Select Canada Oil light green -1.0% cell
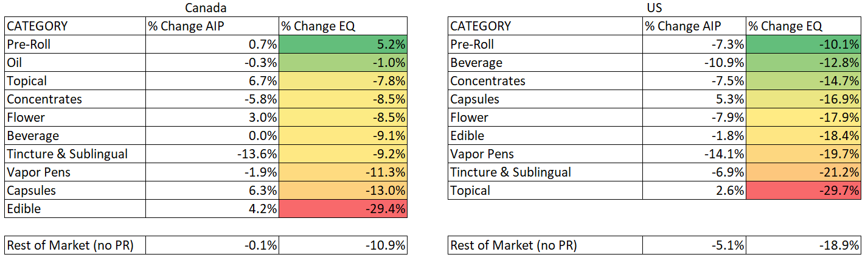 343,63
